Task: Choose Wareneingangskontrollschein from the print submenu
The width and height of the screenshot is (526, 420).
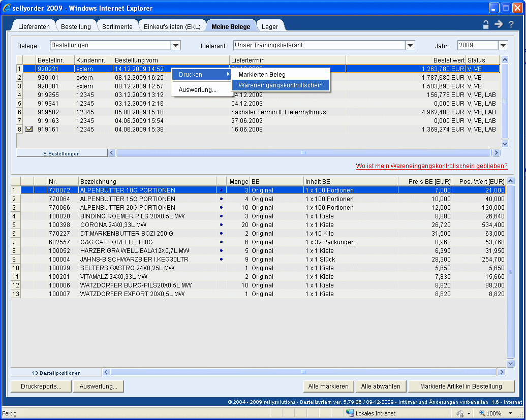Action: click(281, 85)
